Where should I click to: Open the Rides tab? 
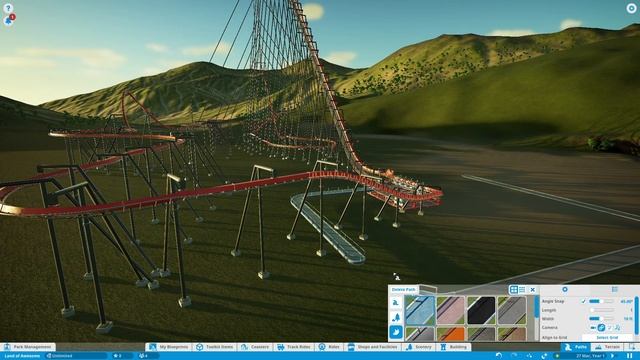[329, 347]
